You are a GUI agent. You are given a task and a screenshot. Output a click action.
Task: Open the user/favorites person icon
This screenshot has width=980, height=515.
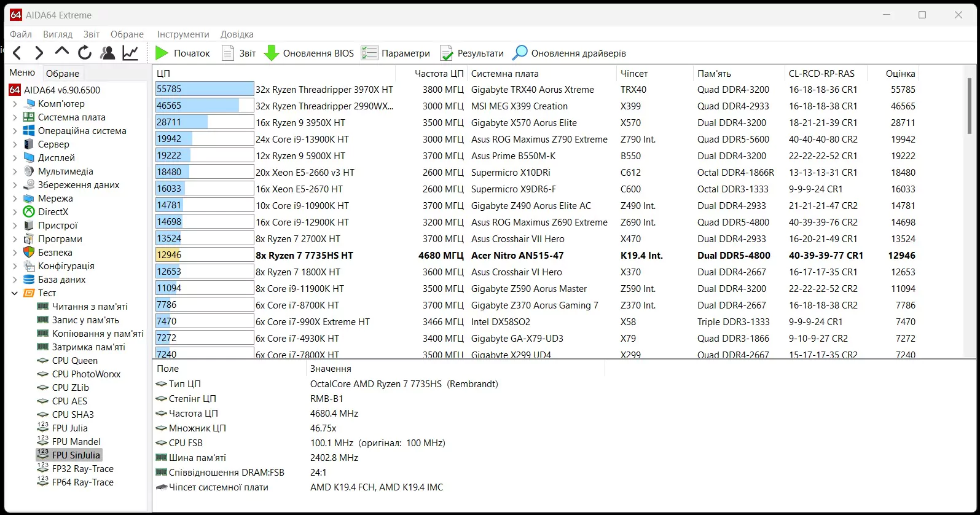pyautogui.click(x=108, y=53)
